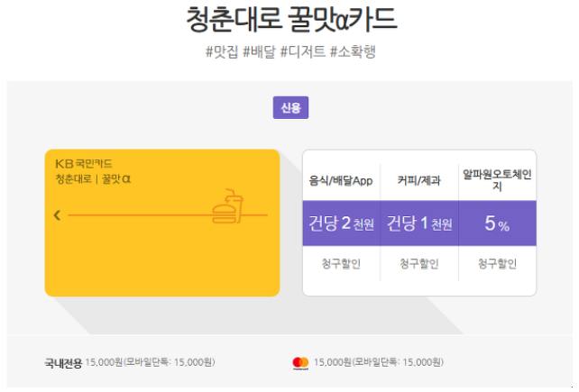Click the 건당 1천원 benefit cell
579x392 pixels.
click(x=419, y=223)
